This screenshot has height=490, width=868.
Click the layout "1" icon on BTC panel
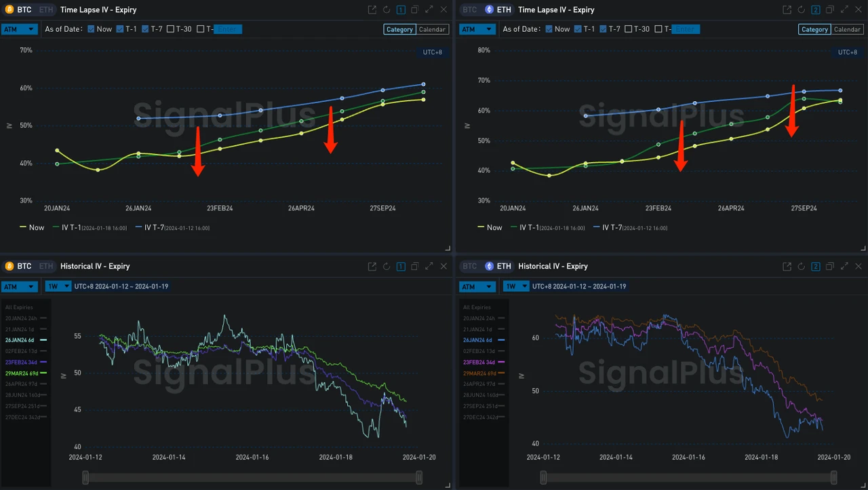coord(400,10)
